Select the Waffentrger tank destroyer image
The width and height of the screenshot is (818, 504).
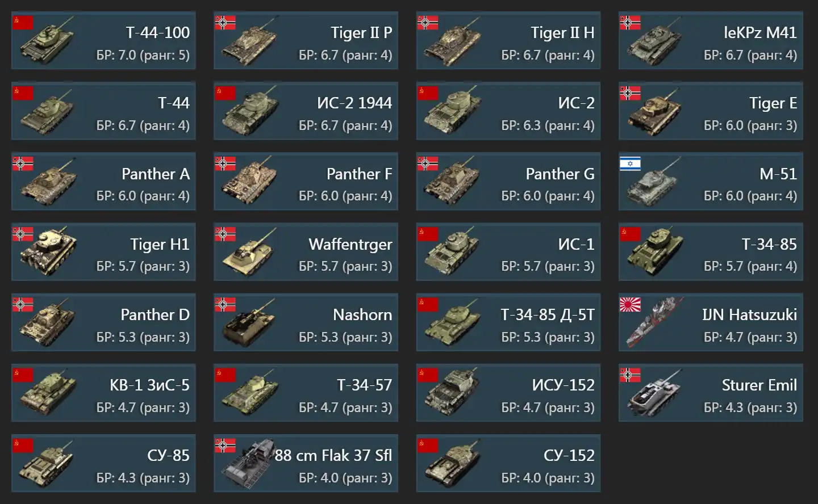tap(250, 252)
